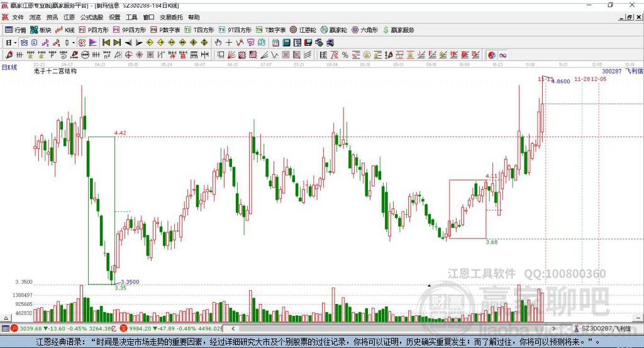Save chart with floppy disk icon
This screenshot has width=644, height=348.
pos(308,43)
